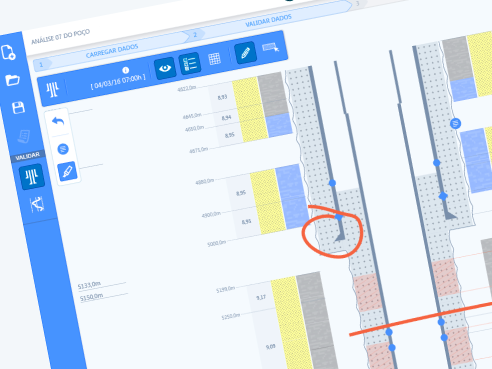This screenshot has width=492, height=369.
Task: Click the save floppy disk icon
Action: [18, 108]
